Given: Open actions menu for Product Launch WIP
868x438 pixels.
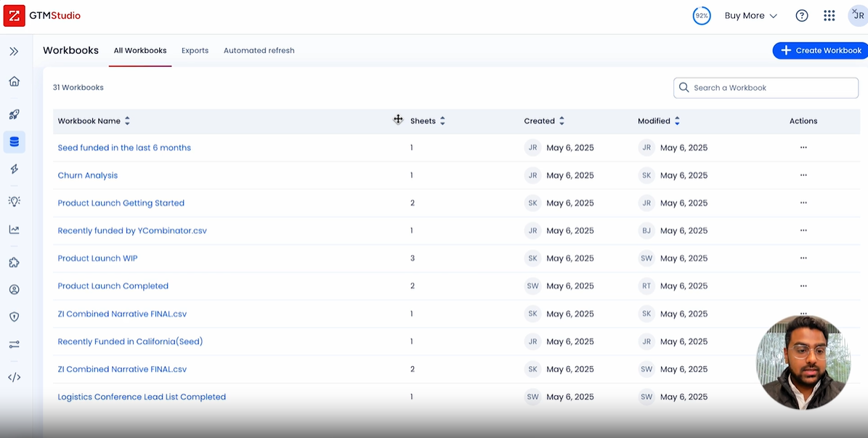Looking at the screenshot, I should click(803, 258).
